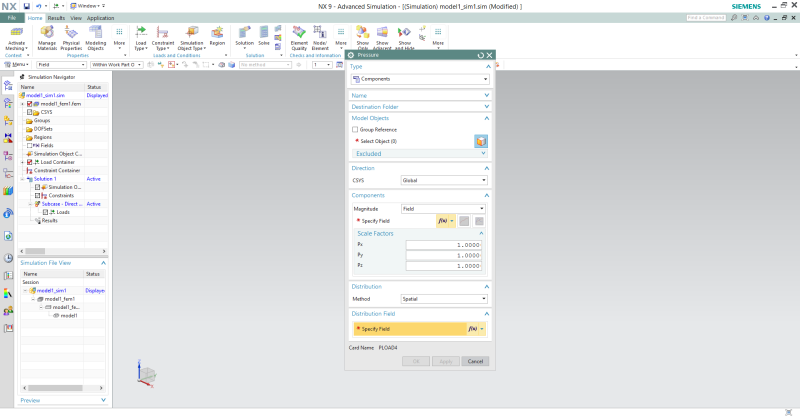Open the CSYS Global dropdown

coord(444,180)
